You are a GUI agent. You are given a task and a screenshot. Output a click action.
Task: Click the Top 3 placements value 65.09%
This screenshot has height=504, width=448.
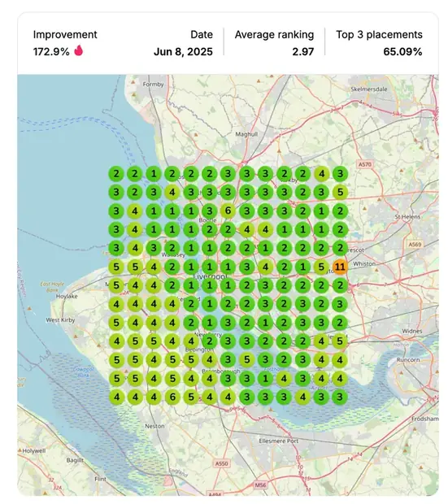(x=402, y=51)
